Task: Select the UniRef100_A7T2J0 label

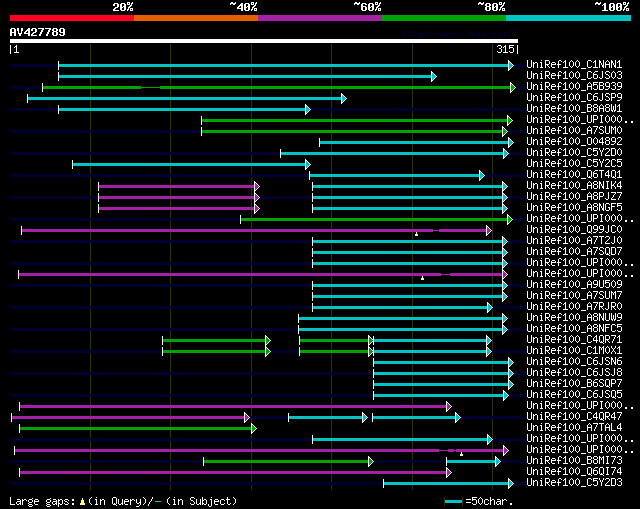Action: pos(574,241)
